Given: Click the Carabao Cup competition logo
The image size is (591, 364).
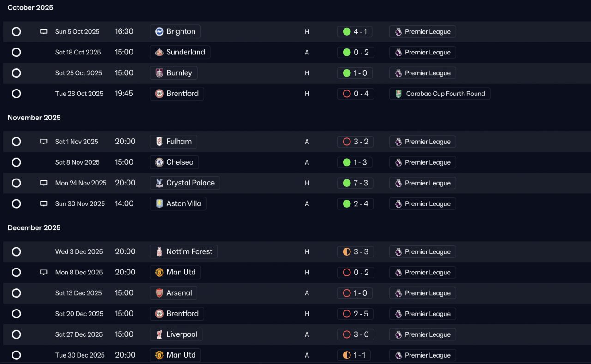Looking at the screenshot, I should coord(398,94).
